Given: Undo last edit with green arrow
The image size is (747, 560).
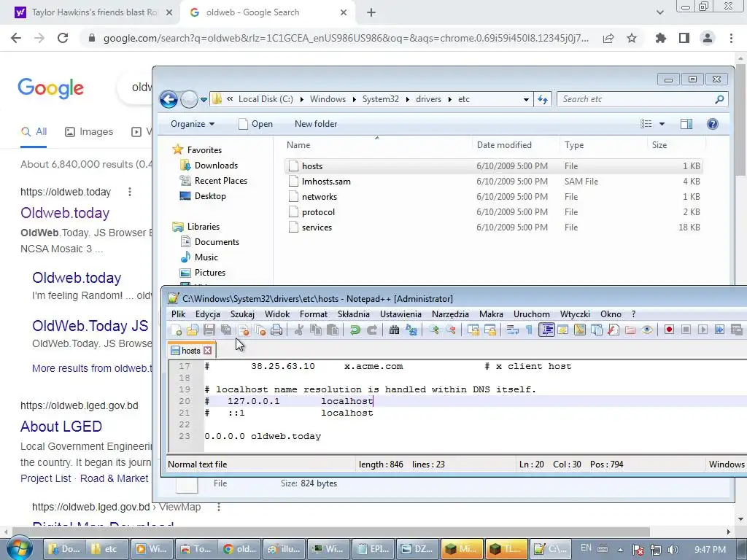Looking at the screenshot, I should 355,330.
